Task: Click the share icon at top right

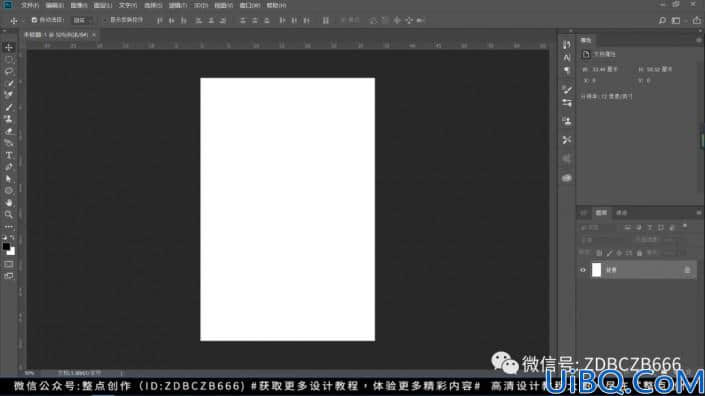Action: tap(696, 20)
